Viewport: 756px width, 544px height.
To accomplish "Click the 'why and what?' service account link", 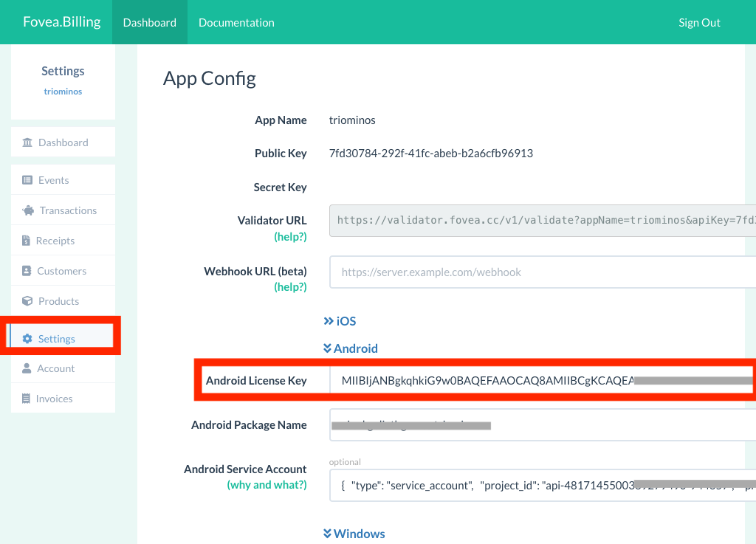I will 267,485.
